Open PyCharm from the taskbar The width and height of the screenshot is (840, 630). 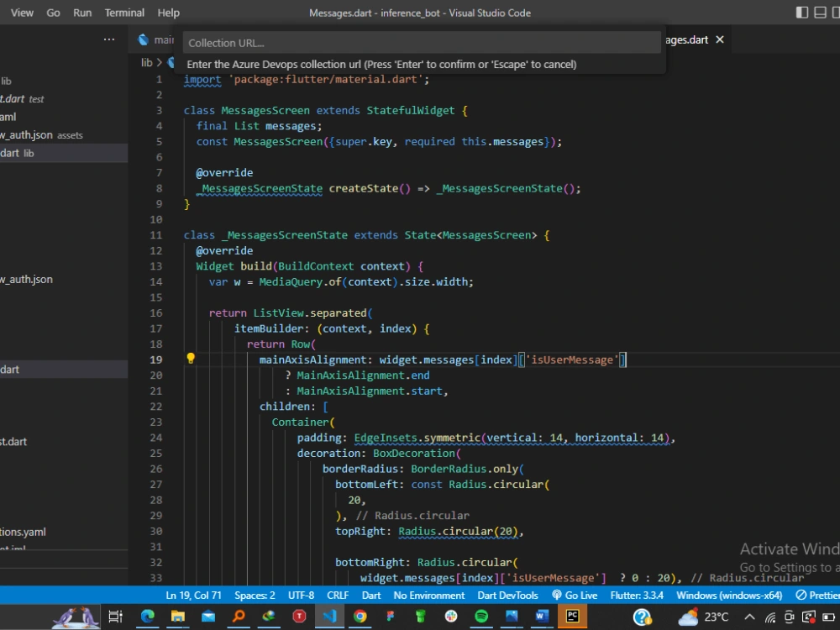pos(572,617)
